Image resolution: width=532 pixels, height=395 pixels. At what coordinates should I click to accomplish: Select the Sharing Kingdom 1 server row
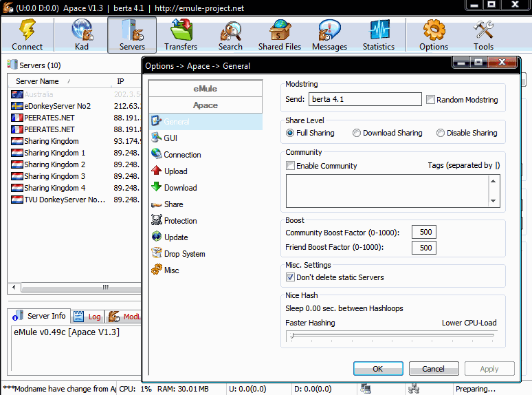click(75, 153)
